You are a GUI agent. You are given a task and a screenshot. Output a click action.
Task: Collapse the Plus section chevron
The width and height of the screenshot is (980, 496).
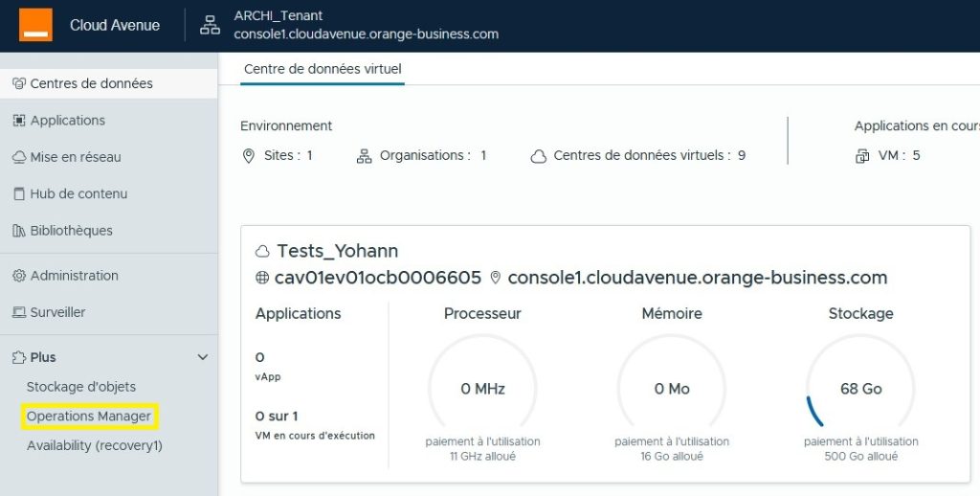202,357
